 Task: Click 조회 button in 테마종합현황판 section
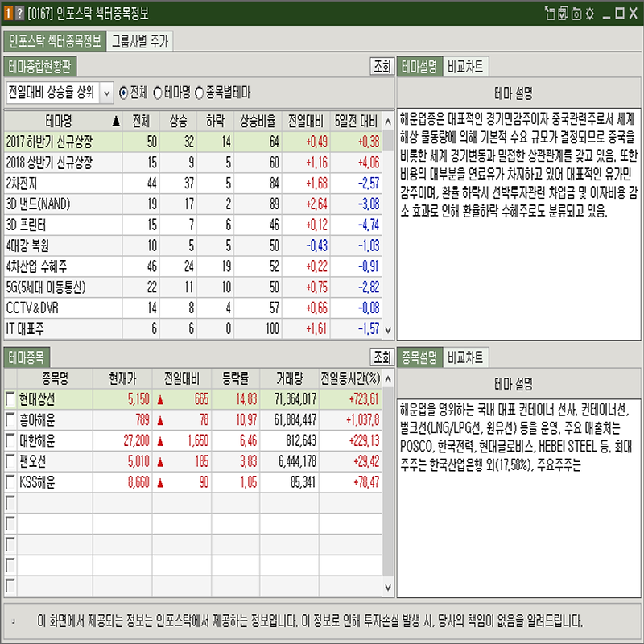[382, 66]
